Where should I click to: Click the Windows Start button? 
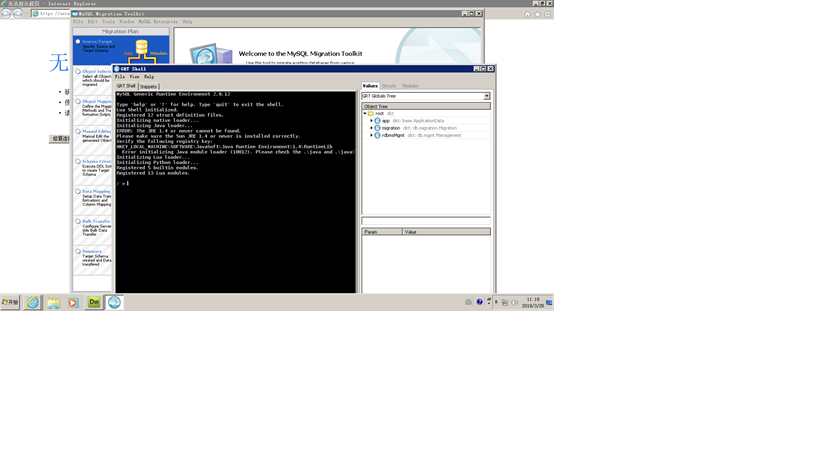[x=11, y=302]
